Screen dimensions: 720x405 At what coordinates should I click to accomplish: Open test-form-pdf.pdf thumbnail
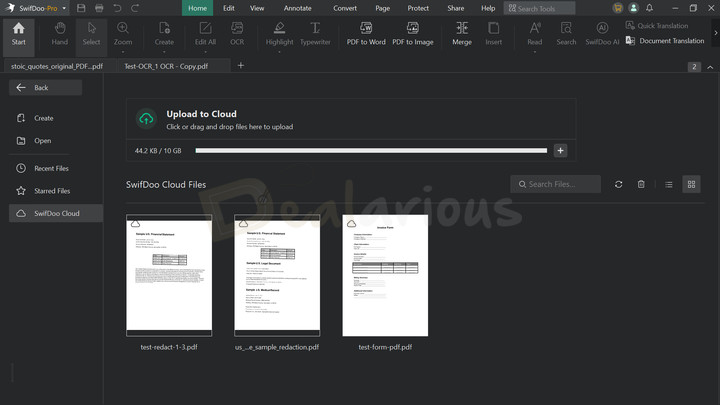[x=385, y=276]
